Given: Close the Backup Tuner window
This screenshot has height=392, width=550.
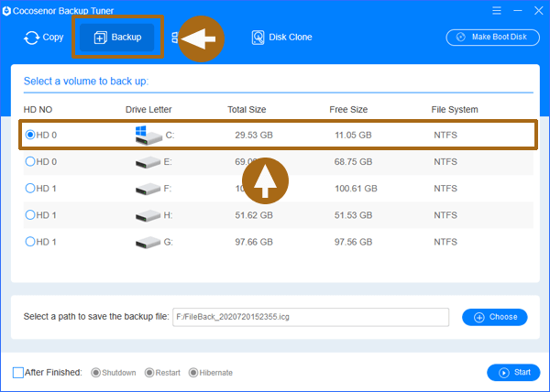Looking at the screenshot, I should pyautogui.click(x=539, y=10).
